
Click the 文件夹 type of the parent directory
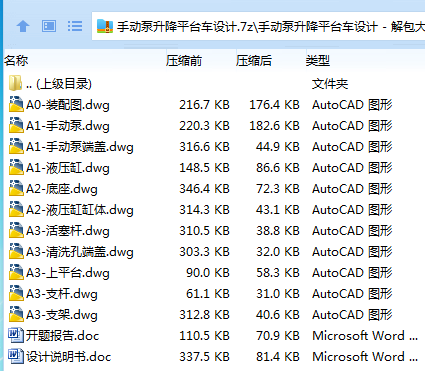(x=330, y=84)
